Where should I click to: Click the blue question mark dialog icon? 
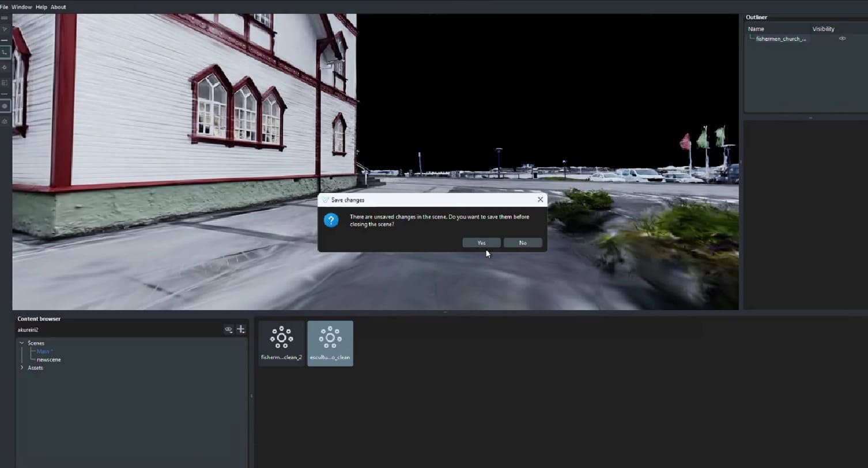coord(331,220)
